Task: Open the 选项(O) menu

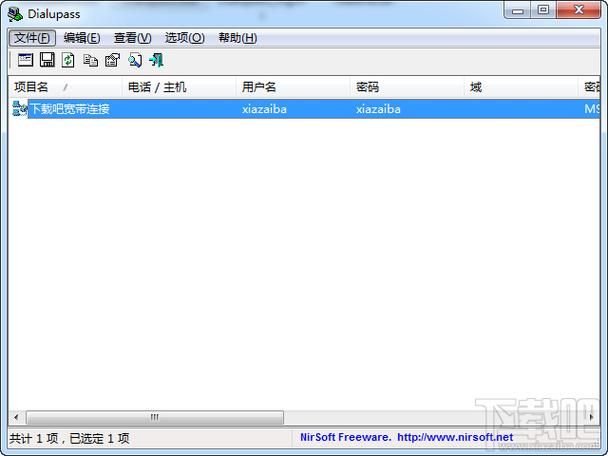Action: coord(185,38)
